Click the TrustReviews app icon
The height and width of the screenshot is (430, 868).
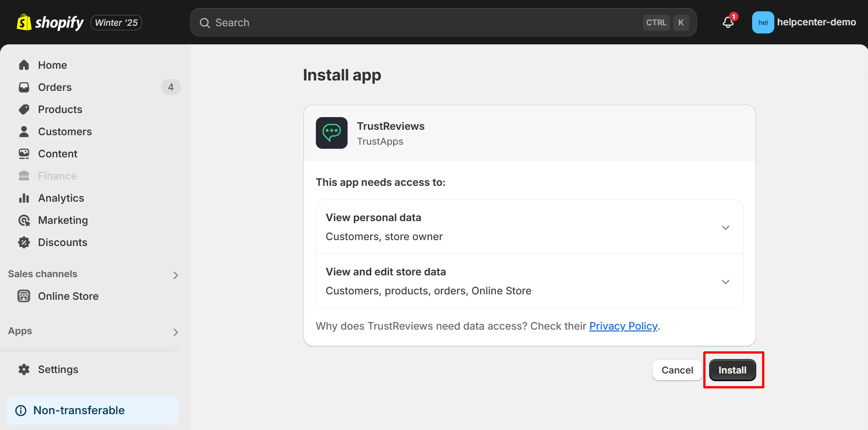tap(332, 133)
